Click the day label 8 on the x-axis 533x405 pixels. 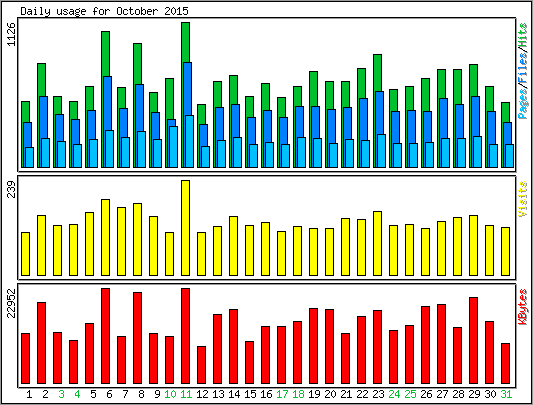[141, 394]
